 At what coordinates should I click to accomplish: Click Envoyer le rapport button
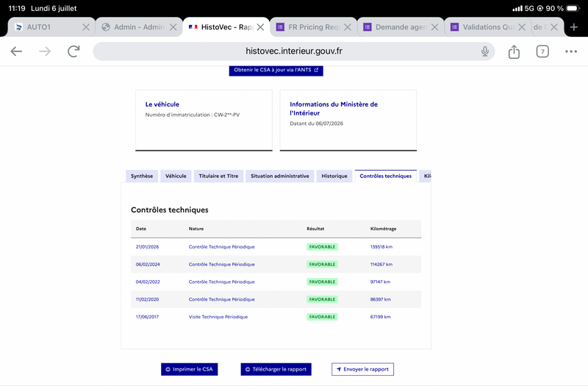[x=362, y=369]
